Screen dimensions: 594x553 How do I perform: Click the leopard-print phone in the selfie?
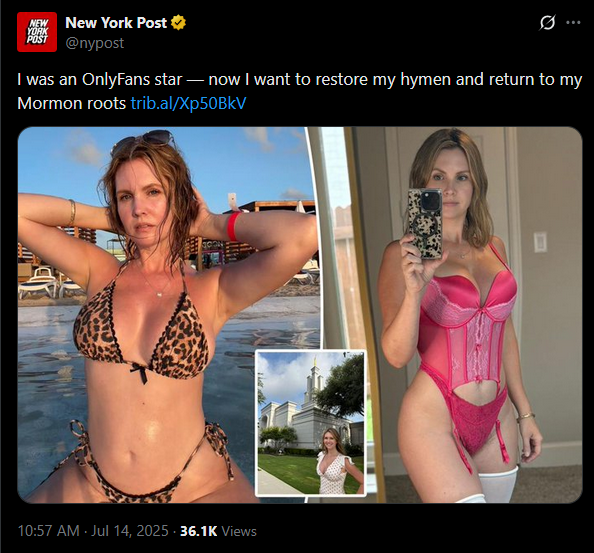425,223
